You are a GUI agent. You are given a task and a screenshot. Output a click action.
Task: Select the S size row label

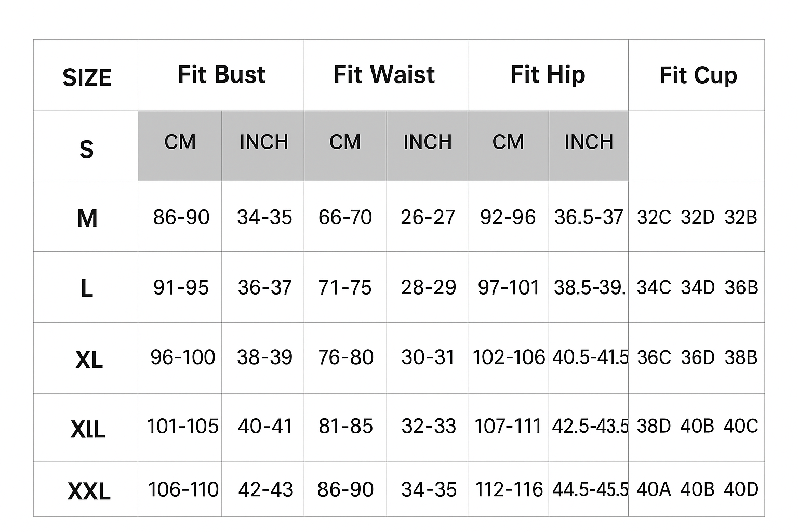(86, 146)
